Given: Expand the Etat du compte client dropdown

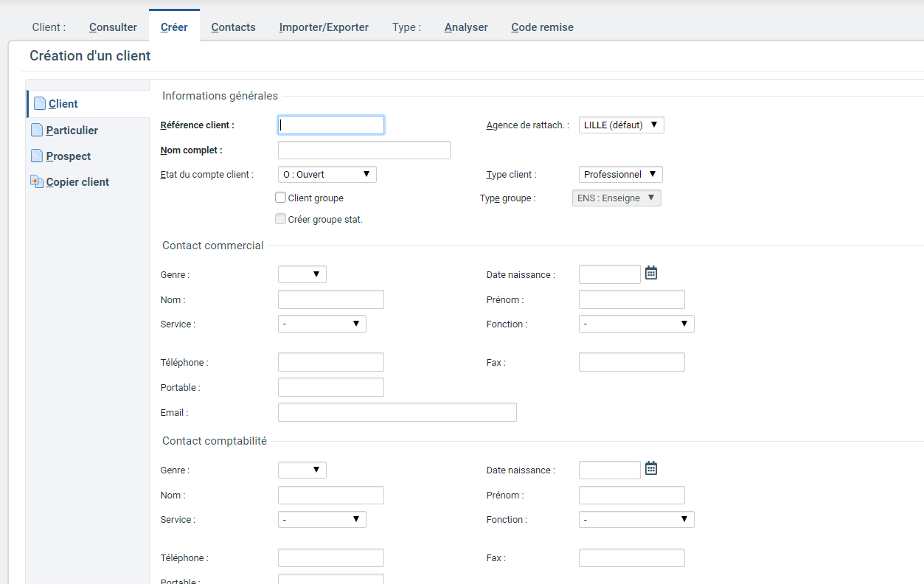Looking at the screenshot, I should coord(327,175).
